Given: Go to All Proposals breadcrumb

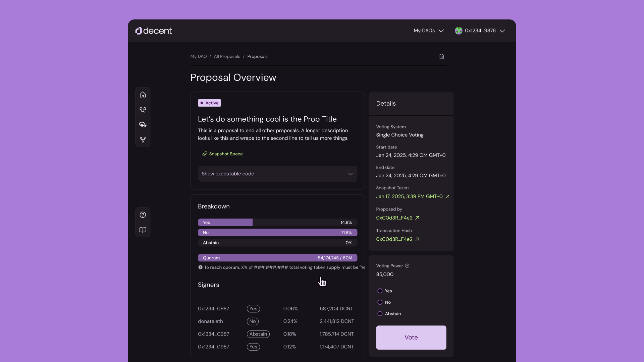Looking at the screenshot, I should [x=227, y=56].
